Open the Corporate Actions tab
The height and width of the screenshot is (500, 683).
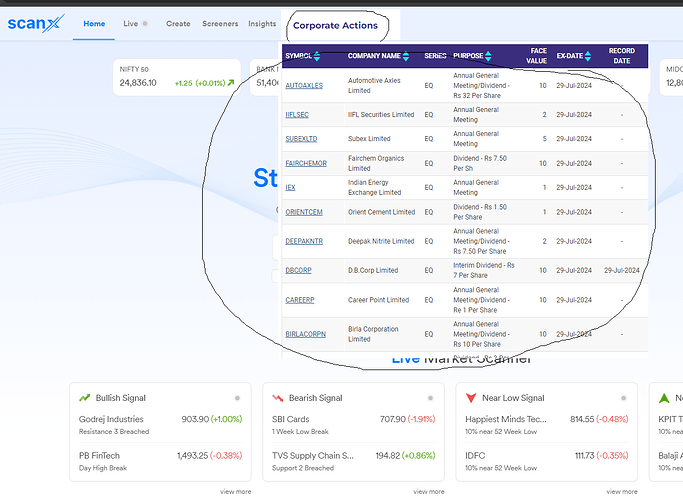pos(335,25)
